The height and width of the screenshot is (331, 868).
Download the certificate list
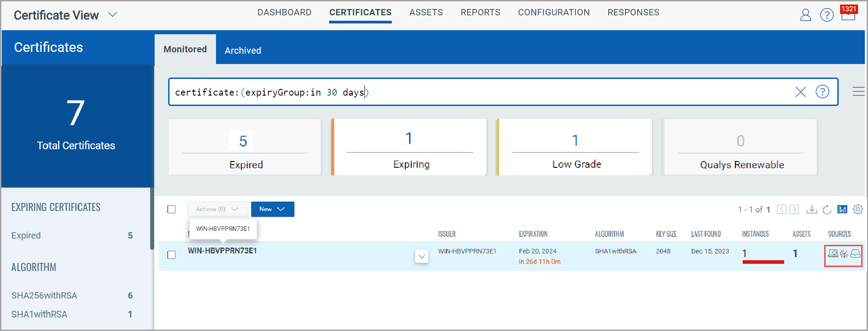812,209
